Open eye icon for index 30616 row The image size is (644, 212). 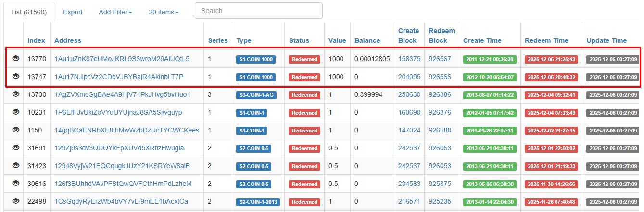(16, 183)
